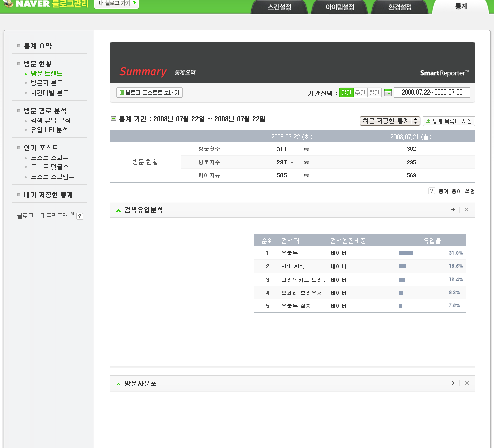Select the 주간 period toggle
Viewport: 494px width, 448px height.
point(360,93)
